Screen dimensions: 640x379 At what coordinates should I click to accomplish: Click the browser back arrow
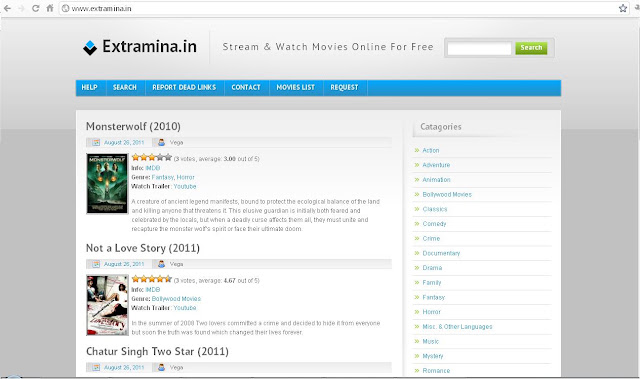[7, 8]
